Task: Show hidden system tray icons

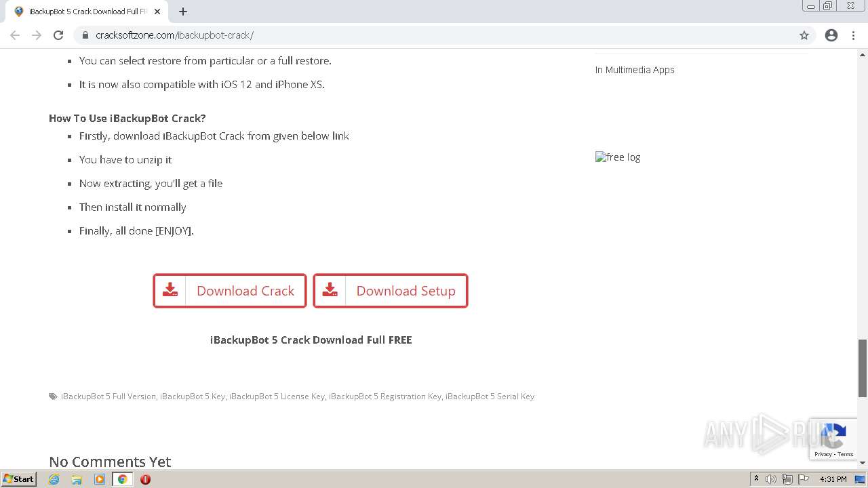Action: click(756, 479)
